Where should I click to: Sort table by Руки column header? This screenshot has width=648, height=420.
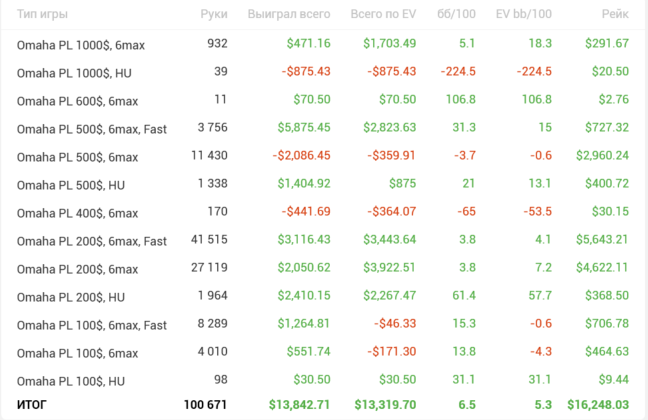click(214, 14)
